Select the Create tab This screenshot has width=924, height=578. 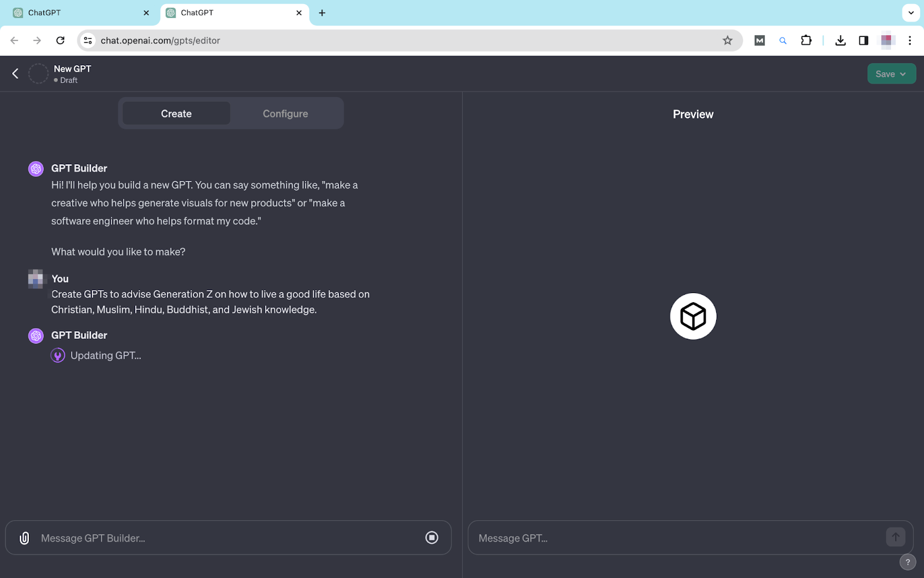[176, 113]
